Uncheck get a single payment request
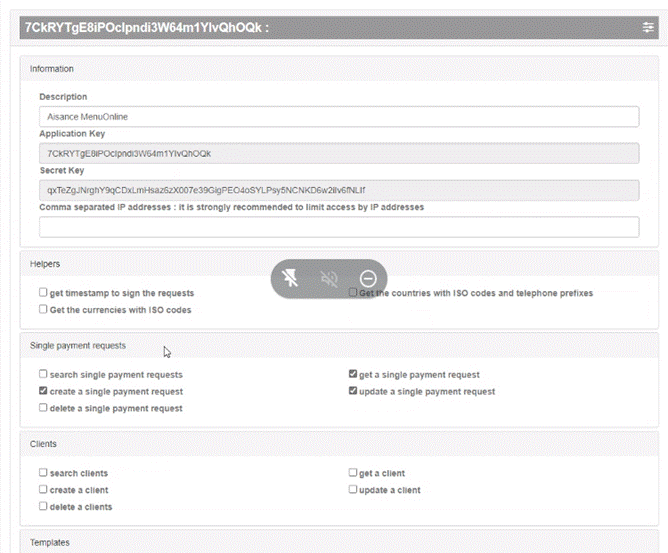 coord(353,374)
